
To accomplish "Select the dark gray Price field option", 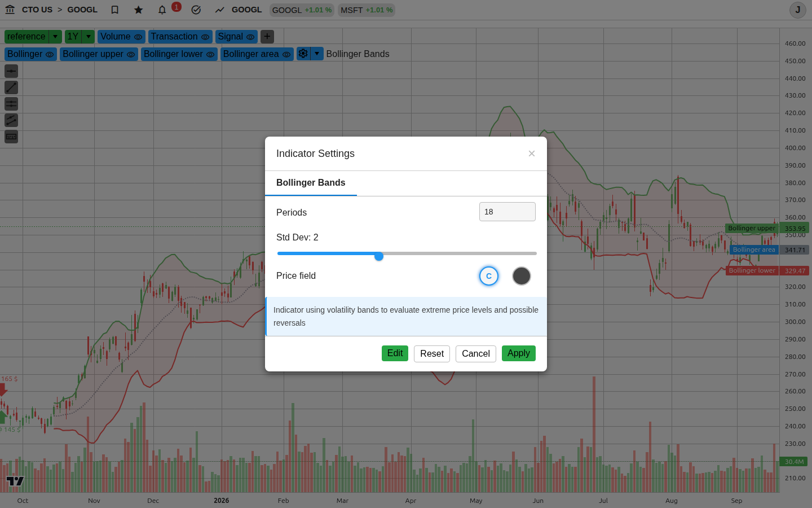I will click(522, 276).
